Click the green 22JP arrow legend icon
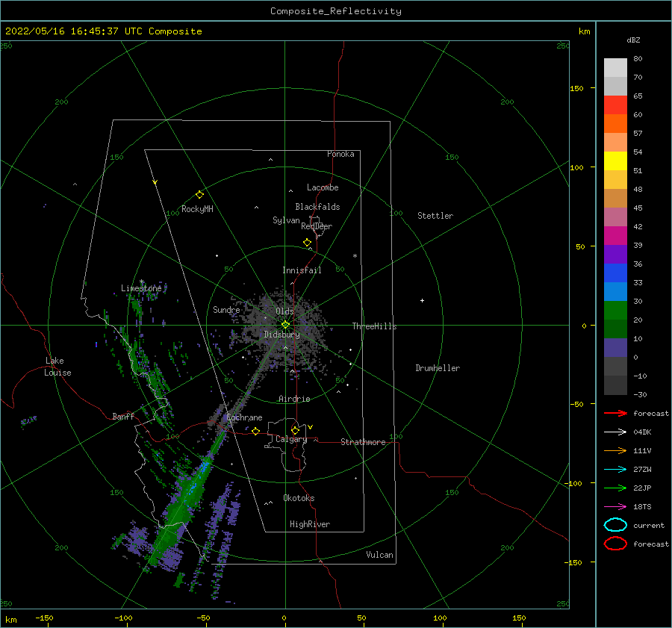Screen dimensions: 672x628 (615, 488)
